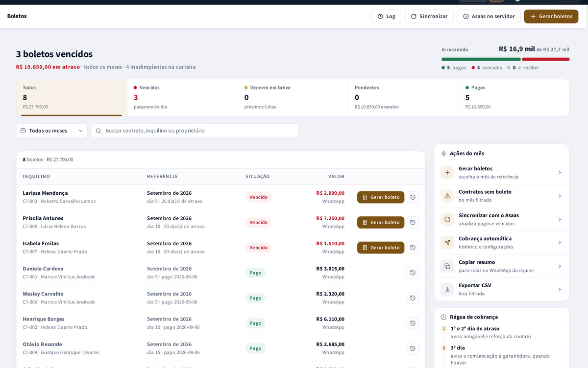Generate boleto for Isabela Freitas
588x368 pixels.
(x=381, y=248)
